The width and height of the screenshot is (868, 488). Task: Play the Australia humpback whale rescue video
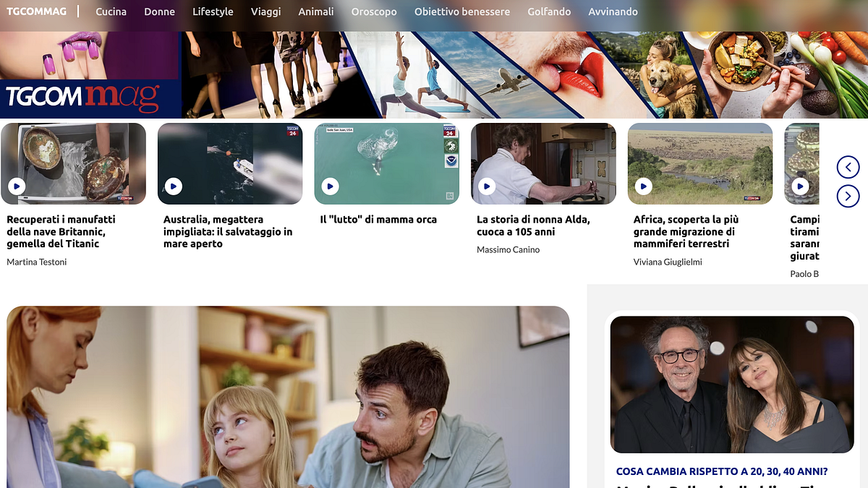pyautogui.click(x=173, y=187)
